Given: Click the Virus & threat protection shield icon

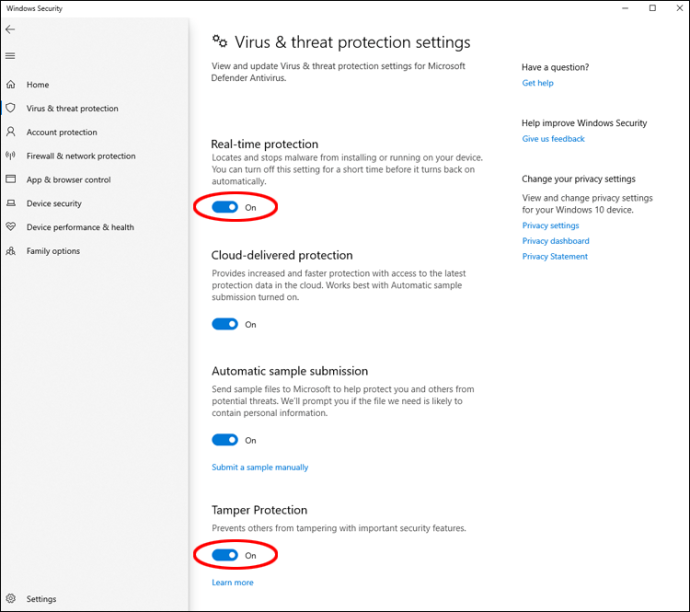Looking at the screenshot, I should pos(10,108).
